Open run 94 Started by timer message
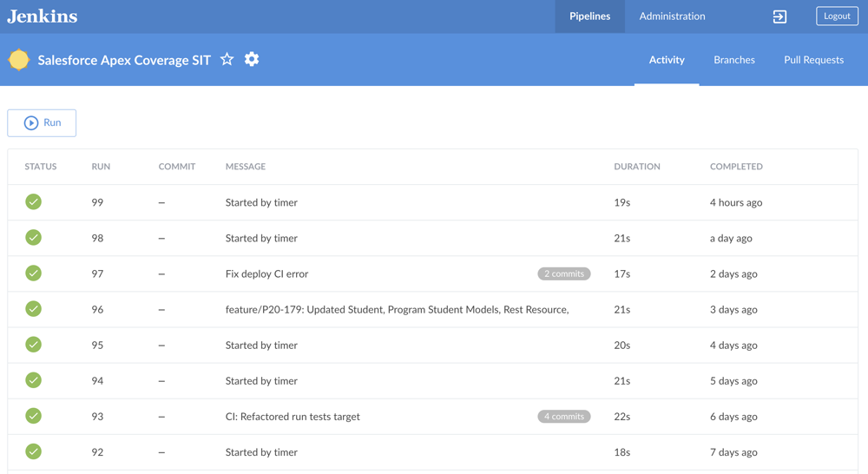 tap(261, 381)
